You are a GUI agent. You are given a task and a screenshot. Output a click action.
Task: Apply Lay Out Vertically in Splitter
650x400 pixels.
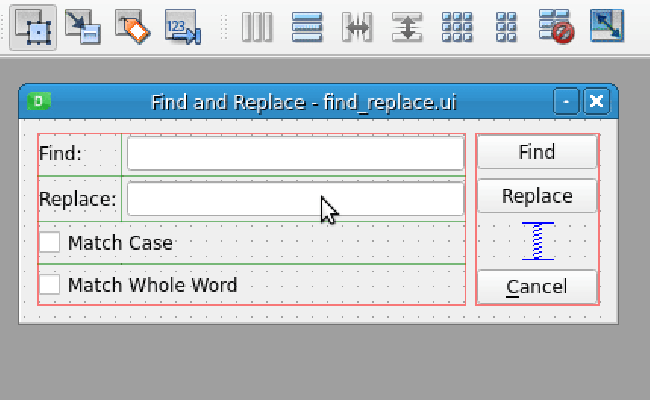click(x=407, y=27)
